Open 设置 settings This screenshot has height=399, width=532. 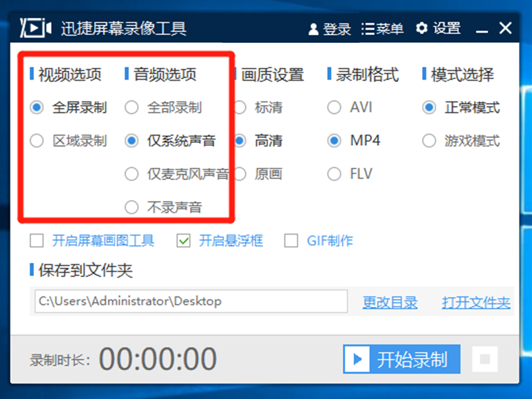point(439,28)
